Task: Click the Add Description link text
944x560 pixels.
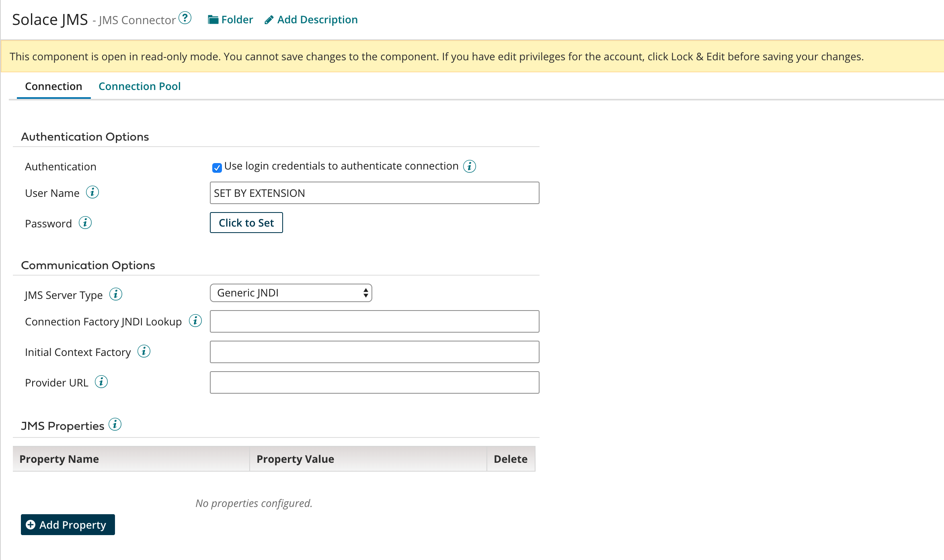Action: pyautogui.click(x=318, y=20)
